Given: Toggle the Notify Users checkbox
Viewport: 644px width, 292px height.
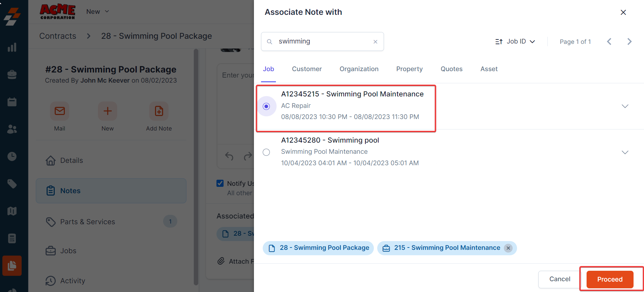Looking at the screenshot, I should tap(220, 183).
